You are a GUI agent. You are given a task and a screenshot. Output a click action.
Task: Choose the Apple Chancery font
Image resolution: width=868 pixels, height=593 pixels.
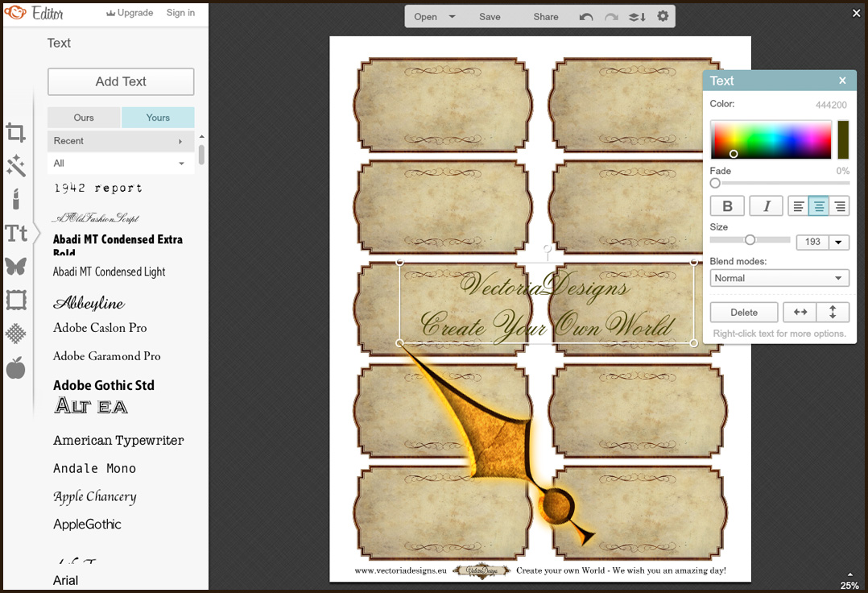tap(95, 496)
